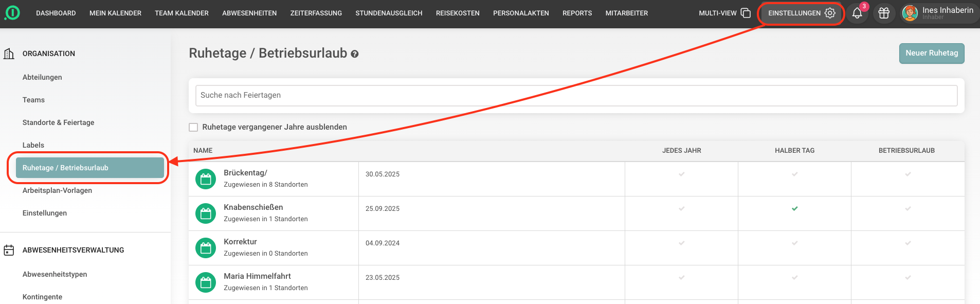
Task: Click the Korrektur entry name
Action: pos(240,242)
